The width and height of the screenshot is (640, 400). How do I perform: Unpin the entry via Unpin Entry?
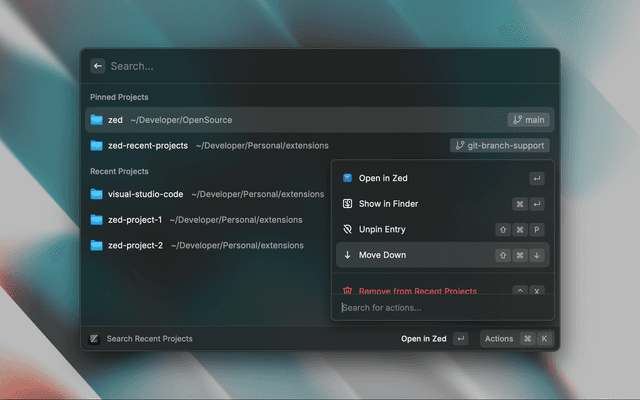coord(382,230)
